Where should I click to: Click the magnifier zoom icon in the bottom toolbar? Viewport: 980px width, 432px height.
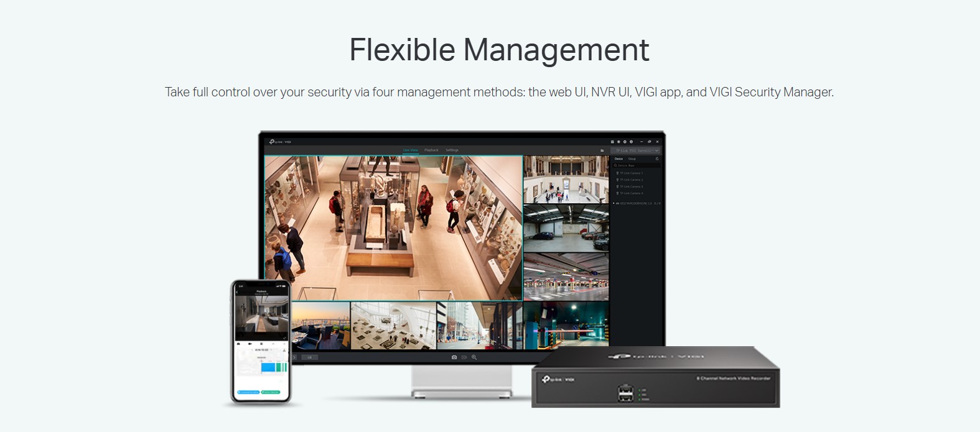click(474, 357)
